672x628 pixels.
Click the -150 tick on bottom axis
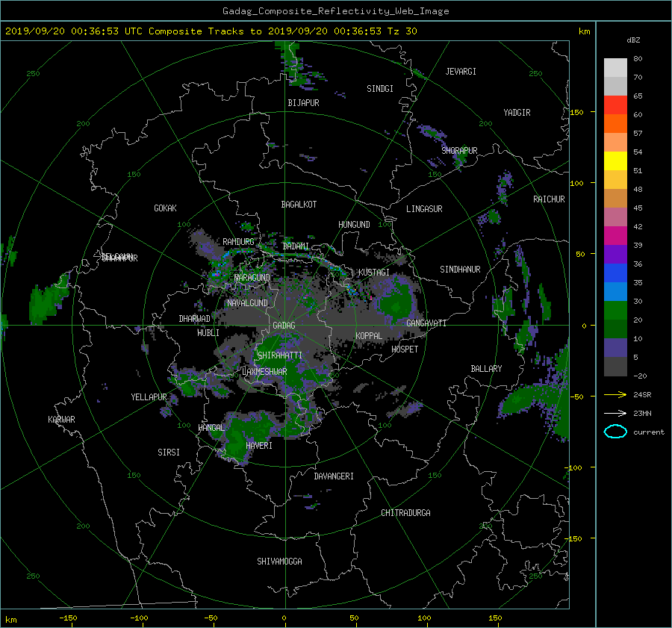[68, 618]
